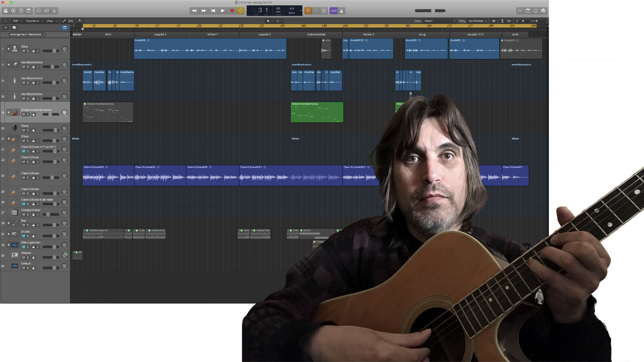644x362 pixels.
Task: Solo the Piano track
Action: point(28,130)
